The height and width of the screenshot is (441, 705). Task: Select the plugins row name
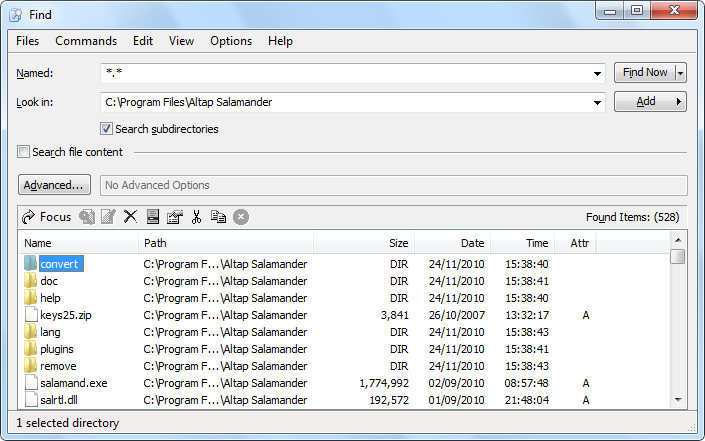[57, 349]
